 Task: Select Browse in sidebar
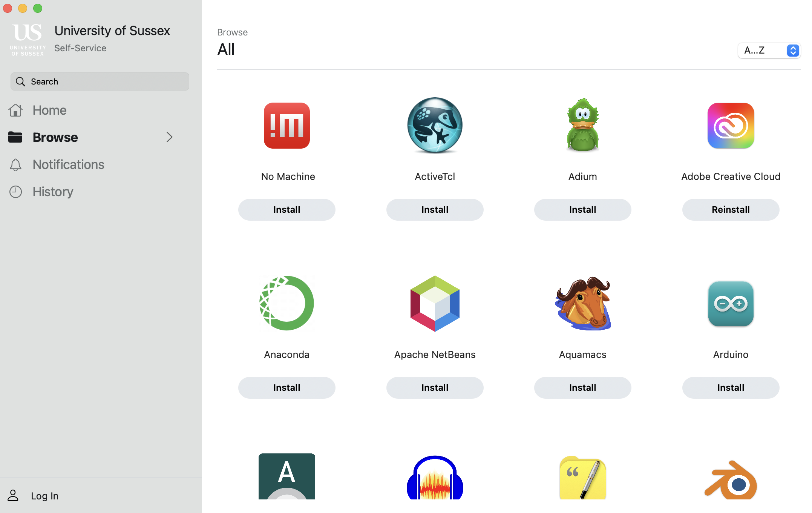pyautogui.click(x=55, y=137)
